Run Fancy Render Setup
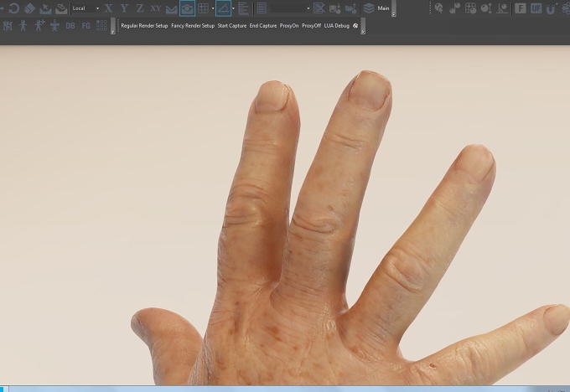 pyautogui.click(x=193, y=26)
